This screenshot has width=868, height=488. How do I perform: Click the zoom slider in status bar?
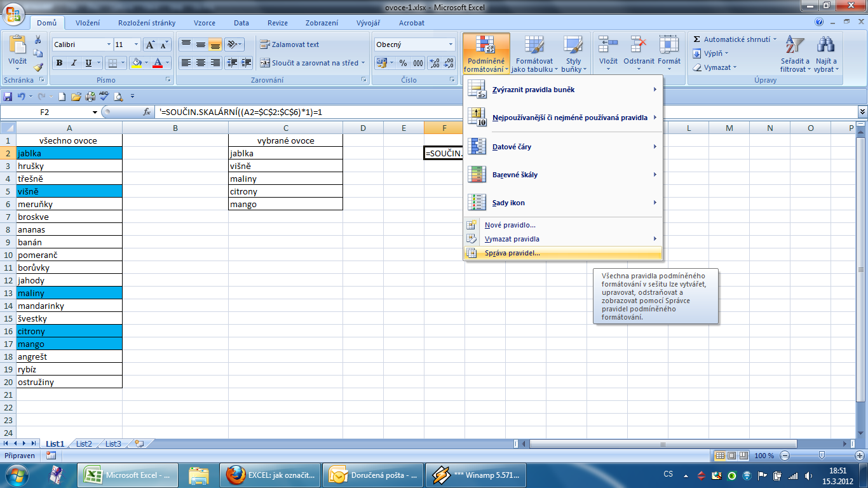(822, 456)
